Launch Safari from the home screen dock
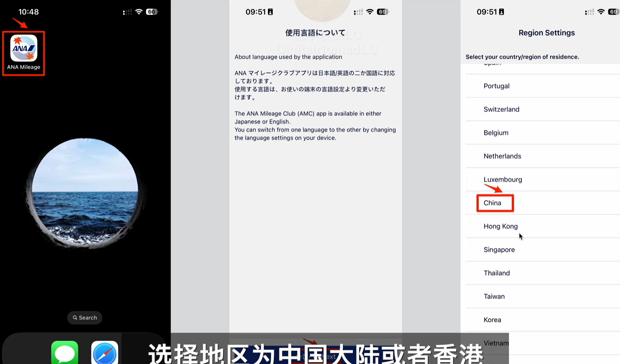Viewport: 620px width, 364px height. 105,353
